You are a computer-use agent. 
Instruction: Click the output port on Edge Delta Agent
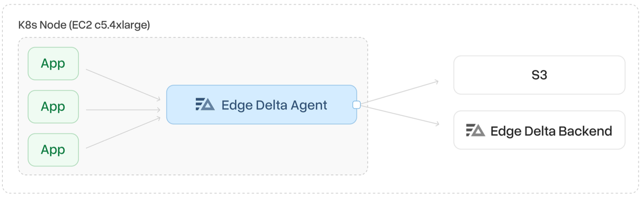(x=356, y=105)
